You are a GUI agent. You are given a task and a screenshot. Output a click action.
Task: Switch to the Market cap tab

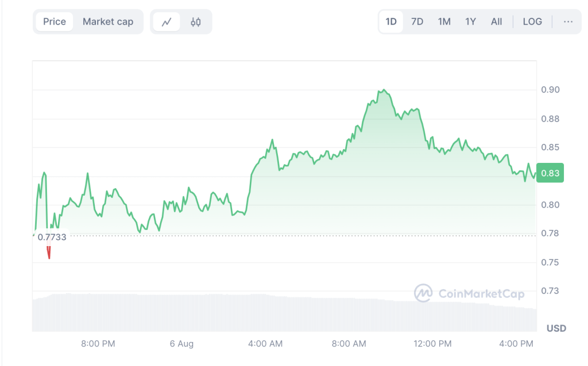[108, 22]
